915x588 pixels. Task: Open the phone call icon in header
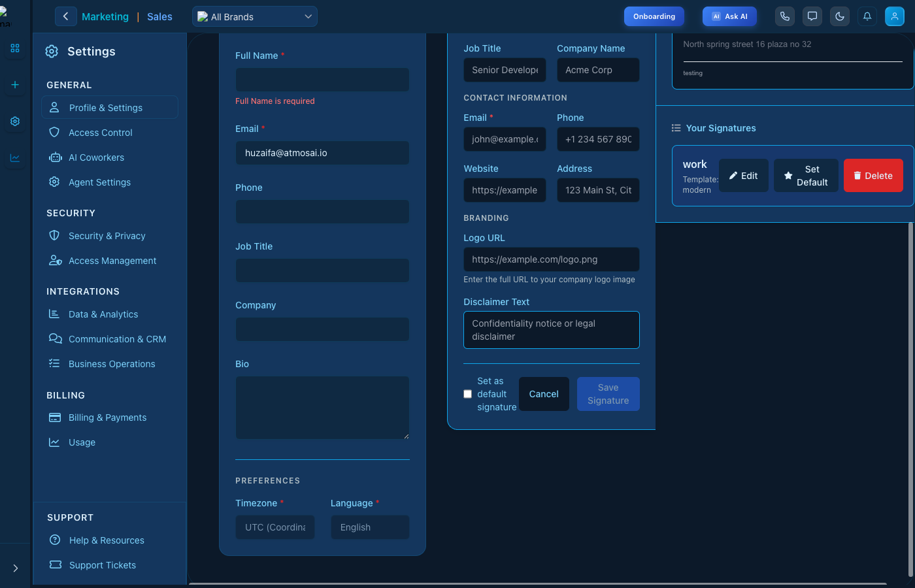click(x=785, y=16)
